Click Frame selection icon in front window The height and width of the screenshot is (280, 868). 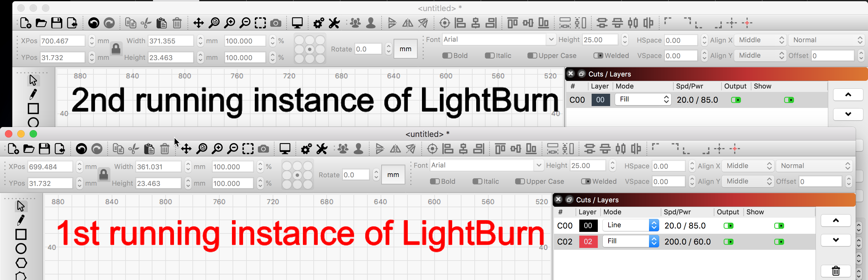248,149
